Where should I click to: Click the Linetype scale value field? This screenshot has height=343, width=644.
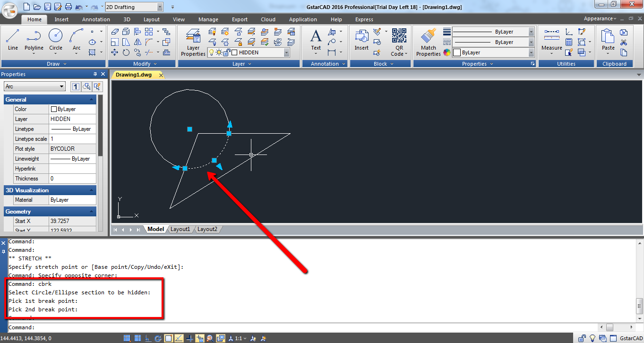[x=73, y=139]
